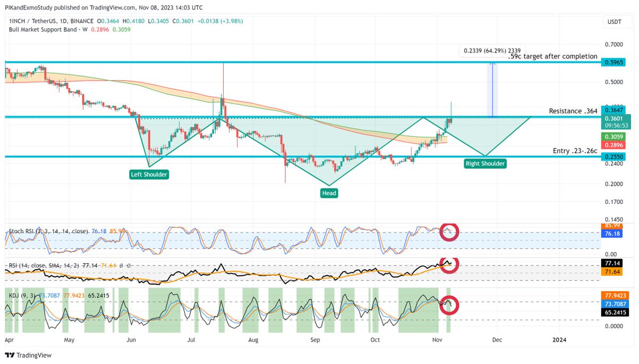
Task: Select the 1INCH / TetherUS symbol legend
Action: (x=51, y=20)
